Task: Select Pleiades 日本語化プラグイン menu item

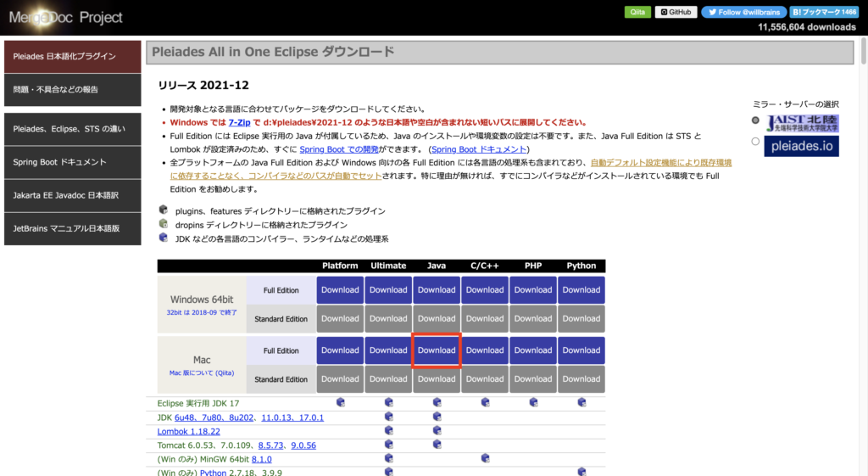Action: pyautogui.click(x=73, y=57)
